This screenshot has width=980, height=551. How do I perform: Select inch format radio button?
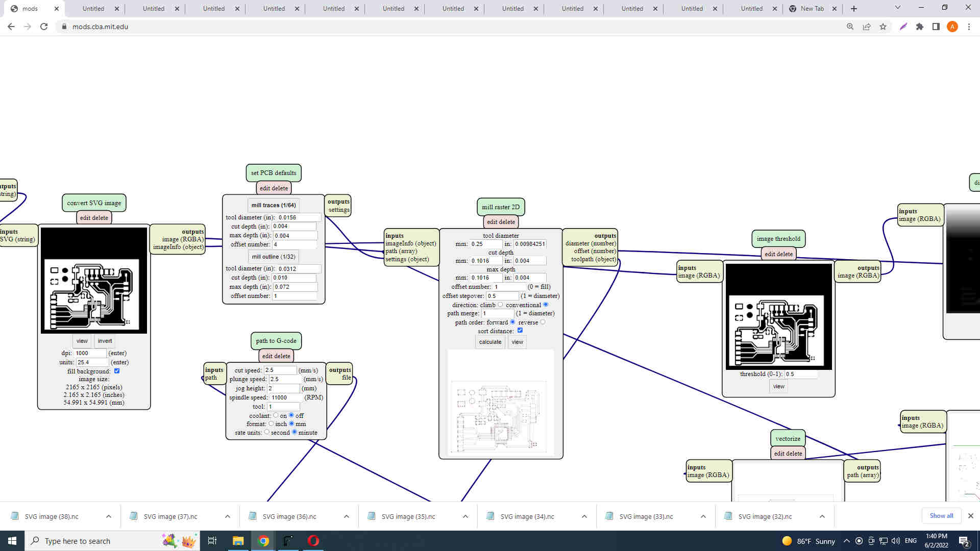pyautogui.click(x=271, y=423)
